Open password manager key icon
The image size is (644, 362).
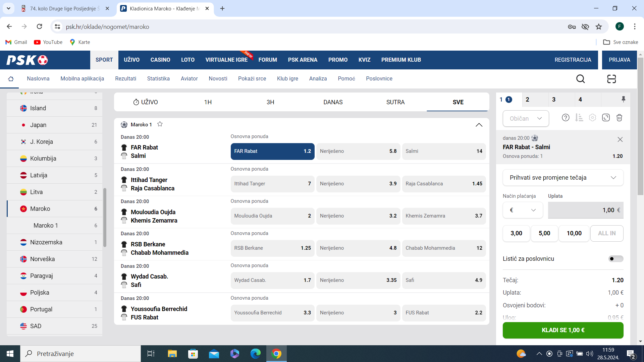(572, 26)
